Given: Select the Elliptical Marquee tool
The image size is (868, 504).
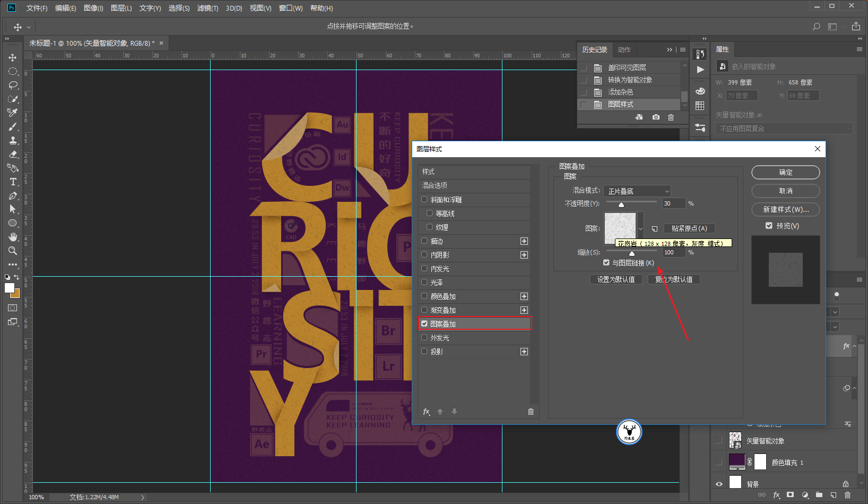Looking at the screenshot, I should click(x=13, y=71).
